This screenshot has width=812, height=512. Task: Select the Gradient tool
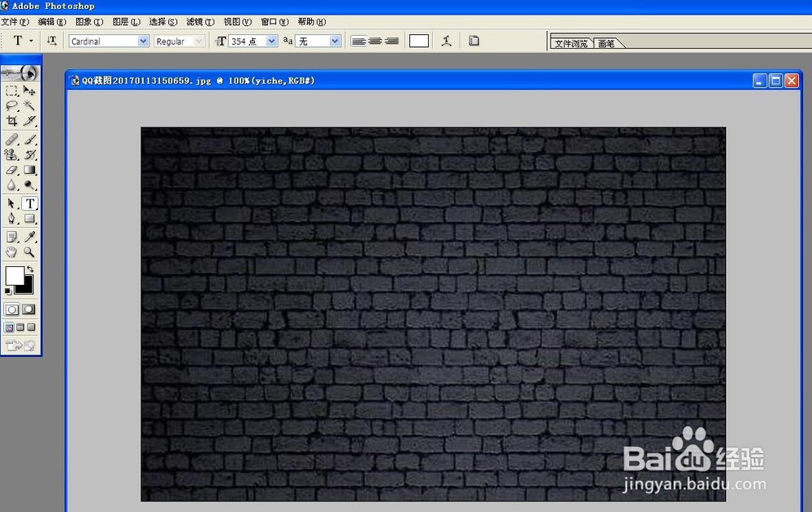[29, 170]
